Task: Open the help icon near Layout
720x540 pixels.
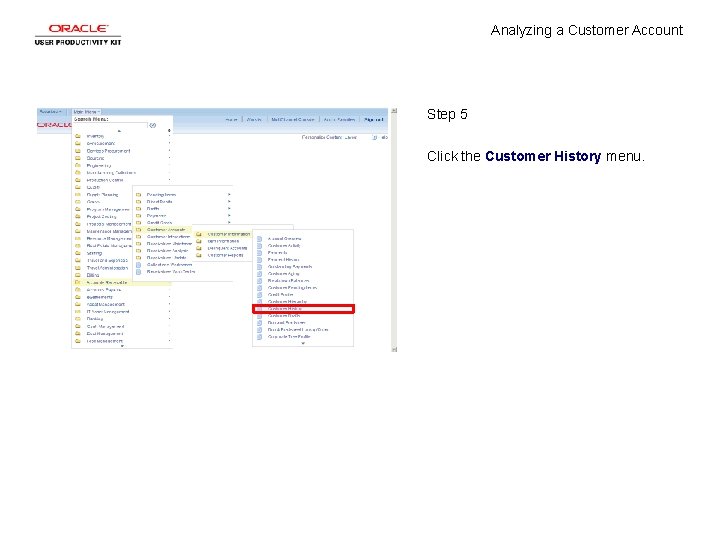Action: pos(375,137)
